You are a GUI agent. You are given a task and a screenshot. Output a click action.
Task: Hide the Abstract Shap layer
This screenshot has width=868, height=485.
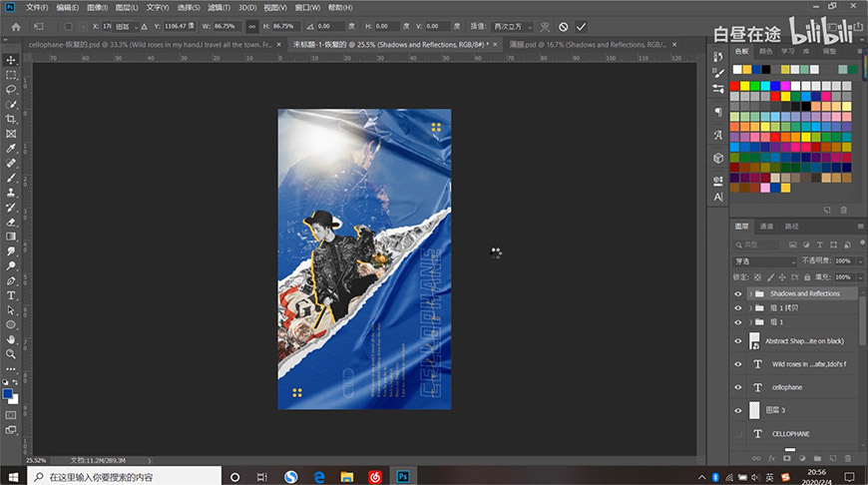point(738,341)
